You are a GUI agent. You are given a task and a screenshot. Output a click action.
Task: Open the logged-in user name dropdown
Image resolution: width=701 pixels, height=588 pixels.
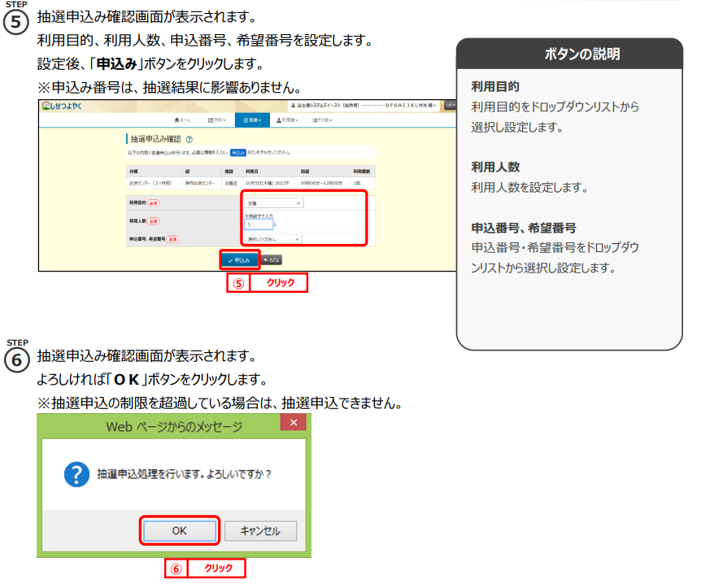(364, 106)
